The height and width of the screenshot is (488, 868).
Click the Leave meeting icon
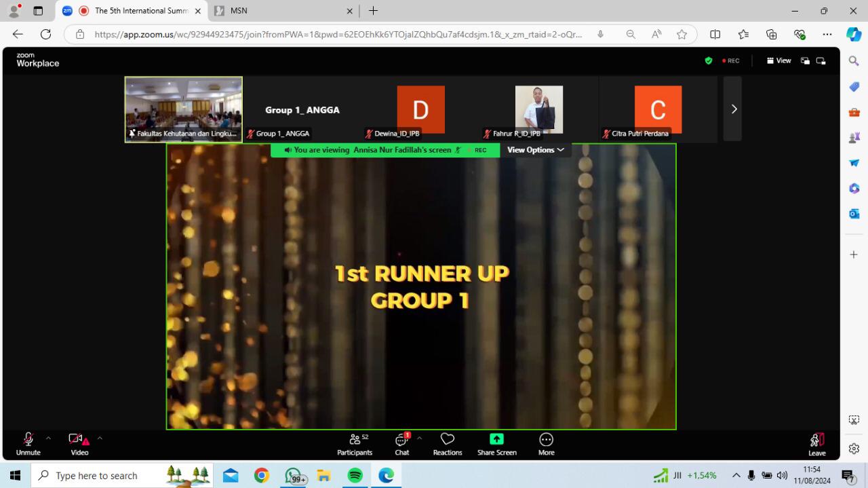817,440
